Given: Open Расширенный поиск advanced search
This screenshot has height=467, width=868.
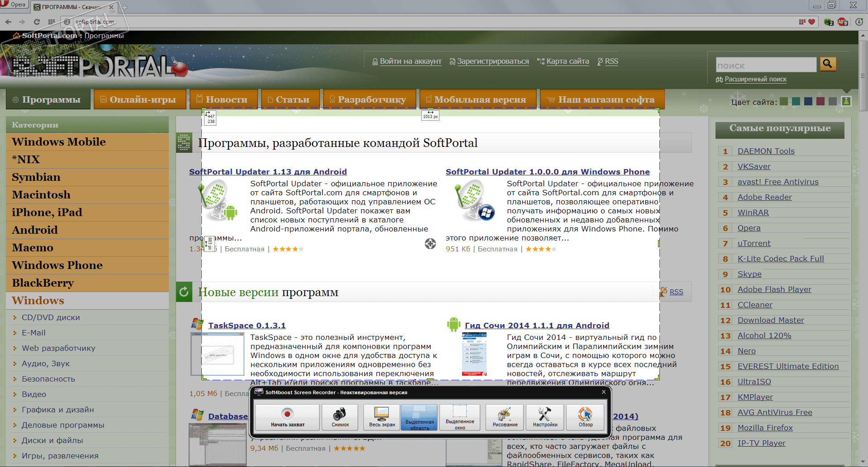Looking at the screenshot, I should [x=755, y=79].
